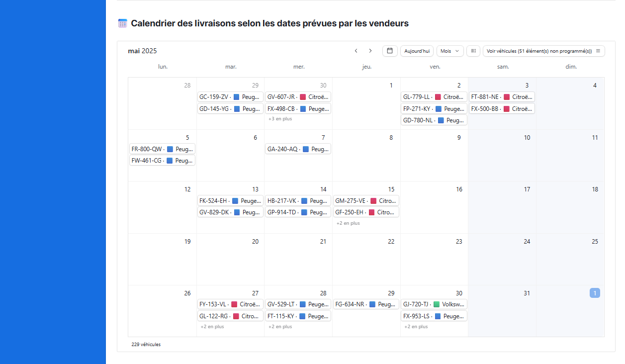Expand '+3 en plus' on April 30

[280, 119]
